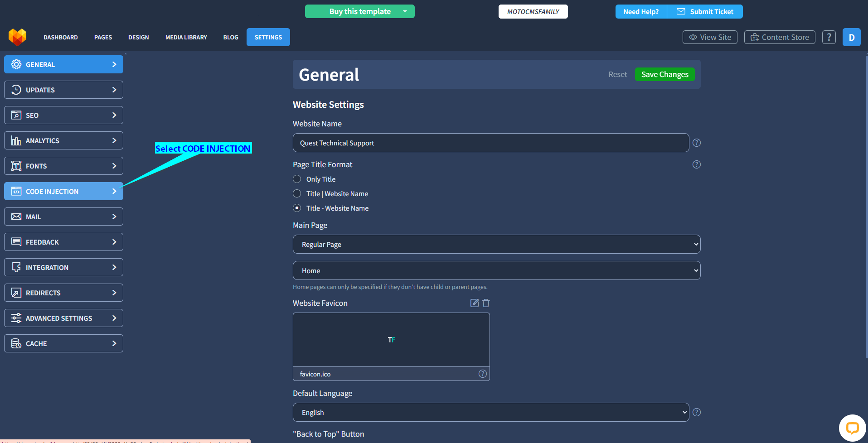Expand the Cache section chevron
The image size is (868, 443).
(x=114, y=343)
